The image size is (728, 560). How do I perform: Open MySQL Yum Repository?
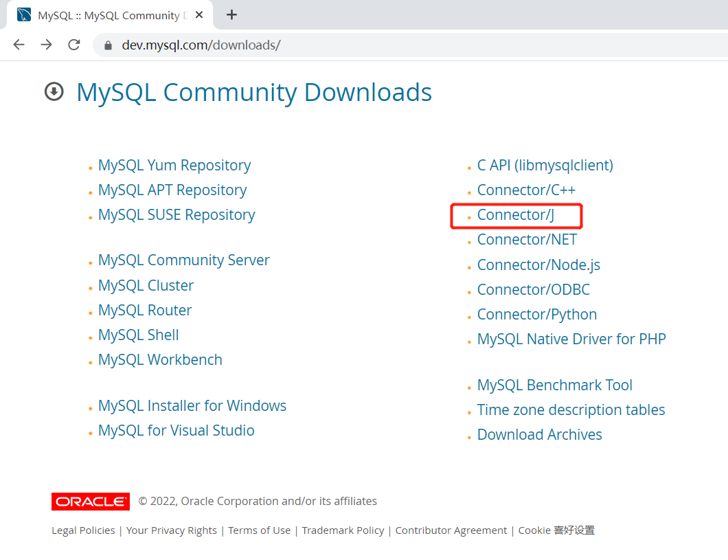(x=174, y=166)
